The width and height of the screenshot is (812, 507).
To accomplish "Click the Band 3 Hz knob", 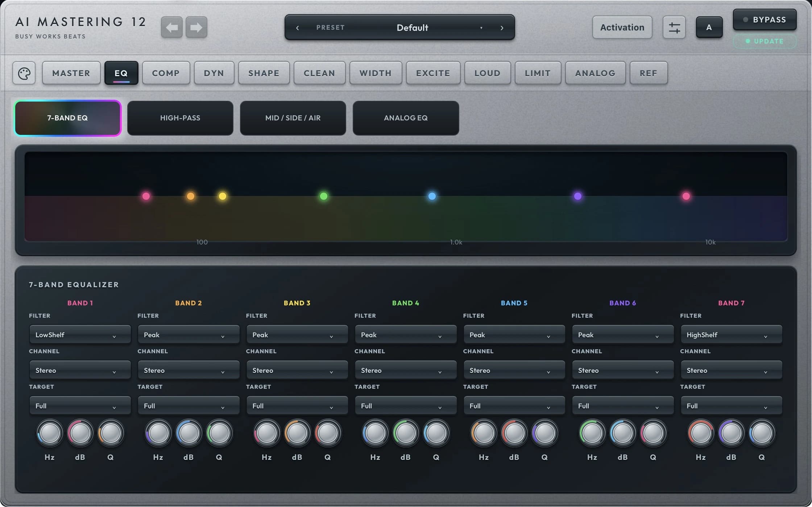I will point(266,433).
